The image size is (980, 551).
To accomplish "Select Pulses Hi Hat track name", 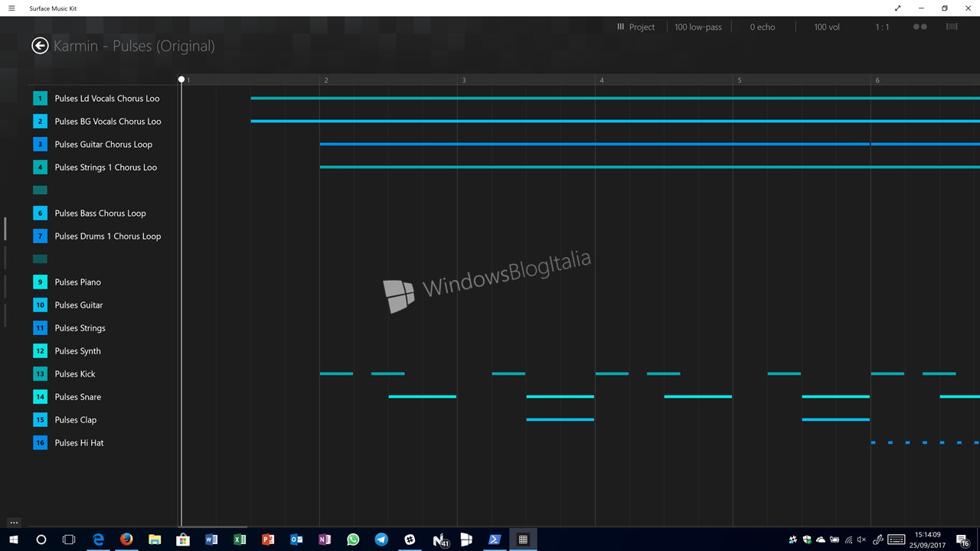I will tap(79, 442).
